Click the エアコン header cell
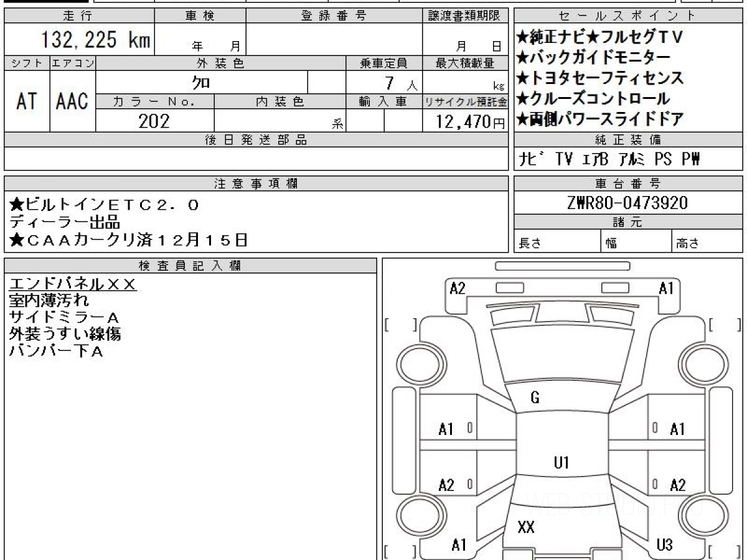The height and width of the screenshot is (560, 747). coord(73,63)
